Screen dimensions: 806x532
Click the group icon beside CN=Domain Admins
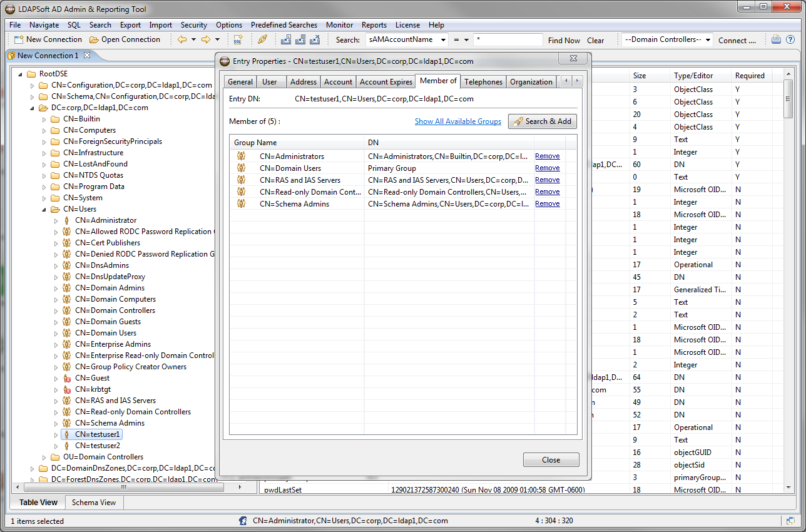[x=66, y=288]
